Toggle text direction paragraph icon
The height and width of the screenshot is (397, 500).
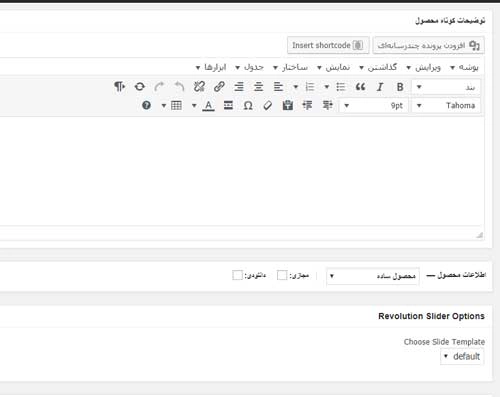point(120,87)
